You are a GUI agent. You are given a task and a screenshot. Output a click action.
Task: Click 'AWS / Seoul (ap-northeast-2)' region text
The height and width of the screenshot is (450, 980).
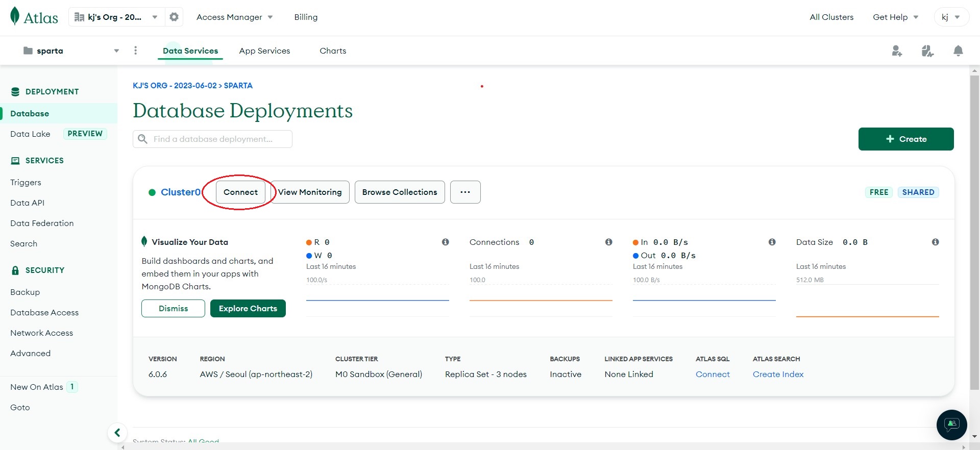tap(256, 374)
